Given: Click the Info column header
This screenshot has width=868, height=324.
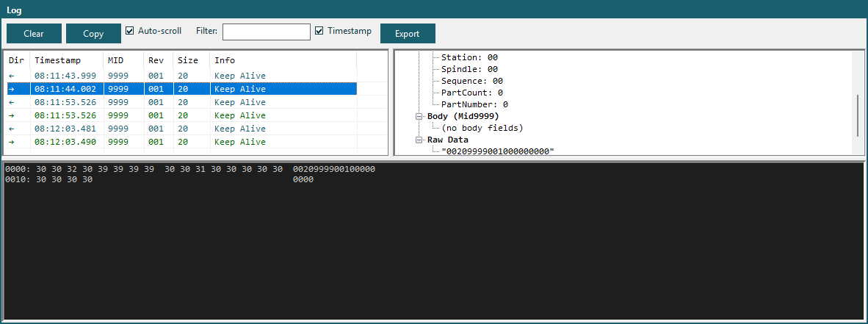Looking at the screenshot, I should coord(283,60).
